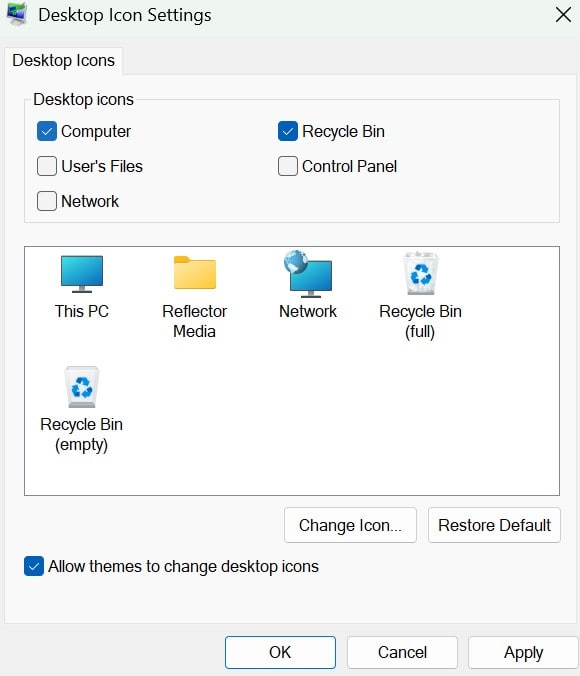Click the Apply button
The width and height of the screenshot is (580, 676).
pos(523,652)
